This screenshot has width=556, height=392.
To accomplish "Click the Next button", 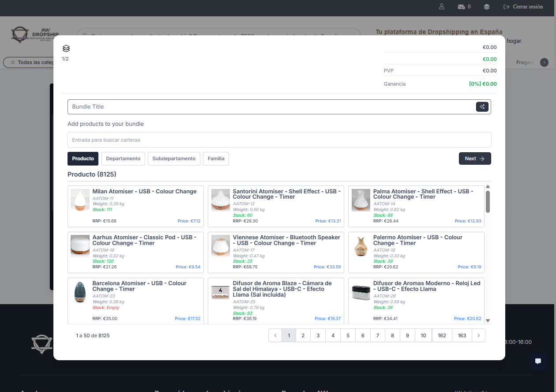I will [475, 158].
